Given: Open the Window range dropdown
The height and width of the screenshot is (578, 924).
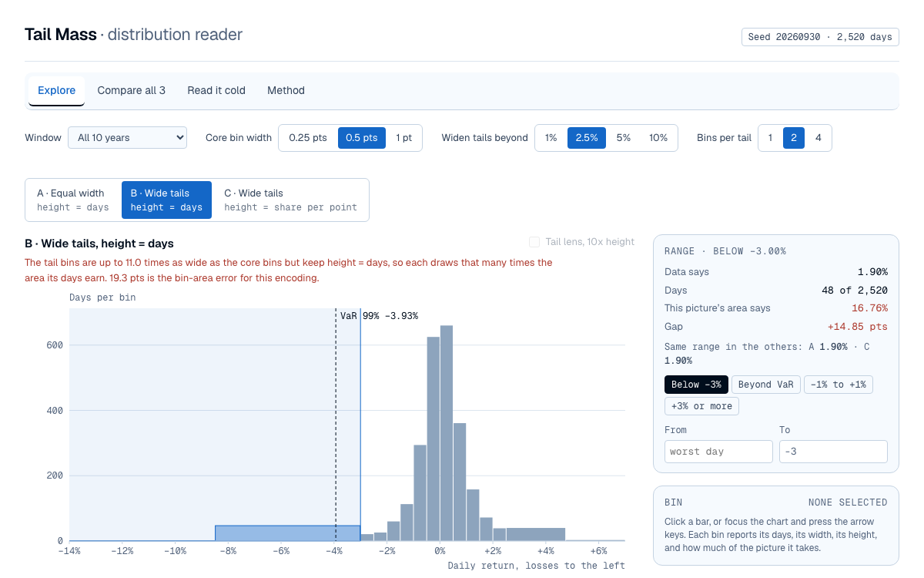Looking at the screenshot, I should tap(127, 138).
